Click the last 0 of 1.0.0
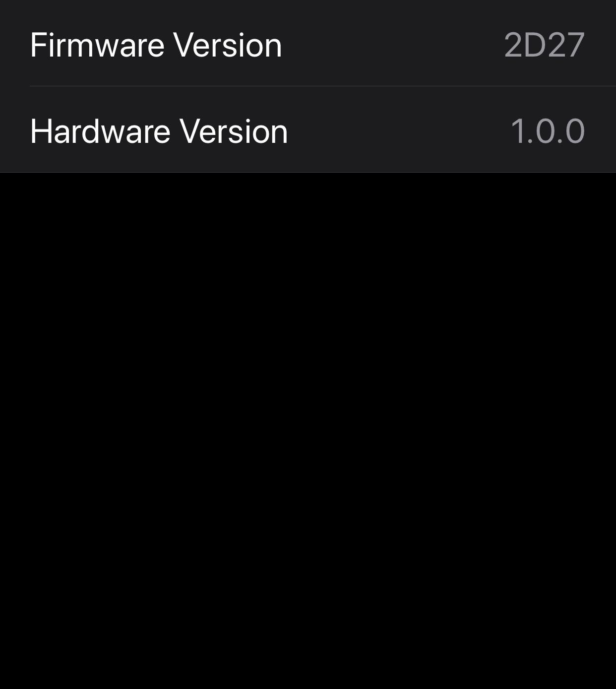 [575, 131]
